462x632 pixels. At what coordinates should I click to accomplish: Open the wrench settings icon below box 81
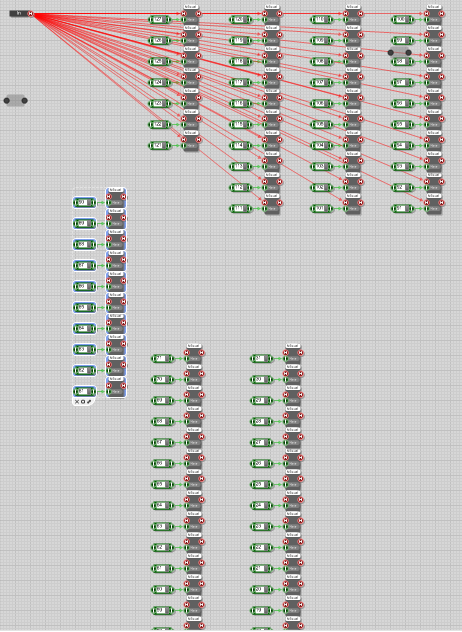click(89, 402)
